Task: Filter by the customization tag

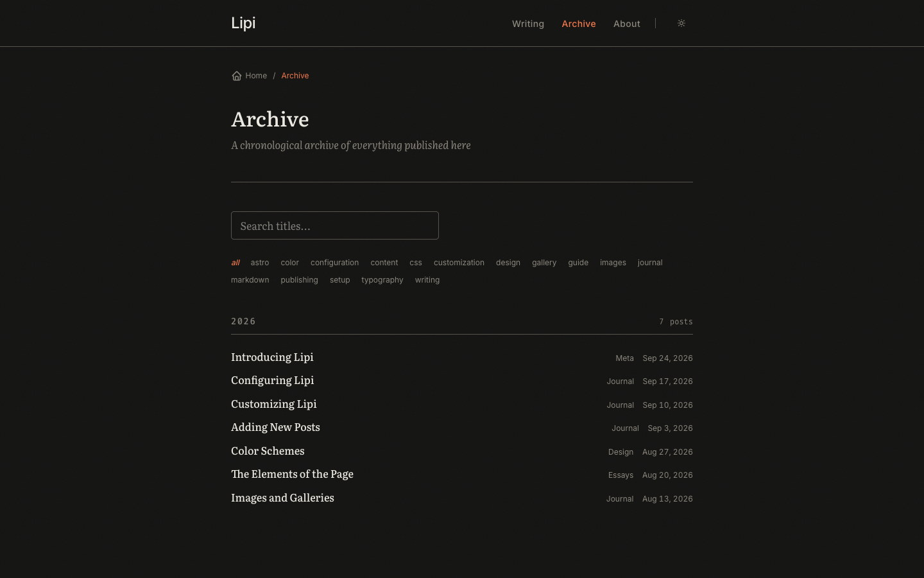Action: click(459, 263)
